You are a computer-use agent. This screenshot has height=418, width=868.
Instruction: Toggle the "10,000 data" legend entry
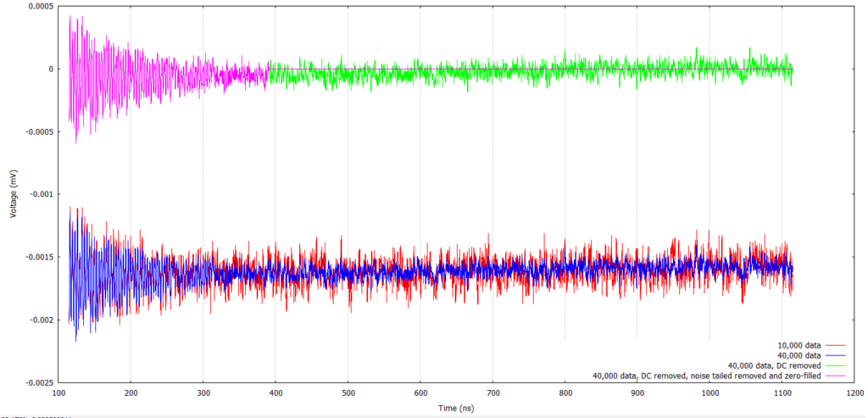tap(798, 345)
